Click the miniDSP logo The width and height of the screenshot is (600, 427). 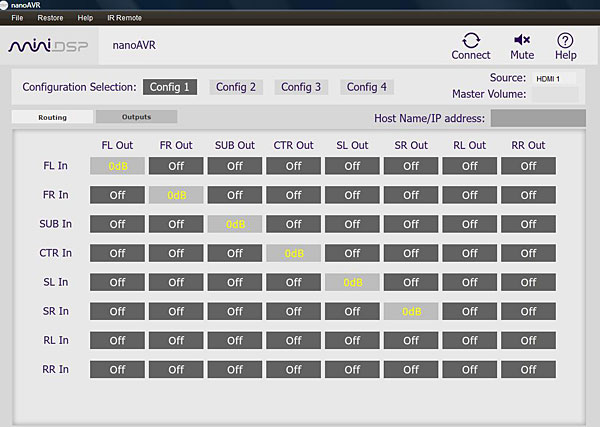click(49, 46)
